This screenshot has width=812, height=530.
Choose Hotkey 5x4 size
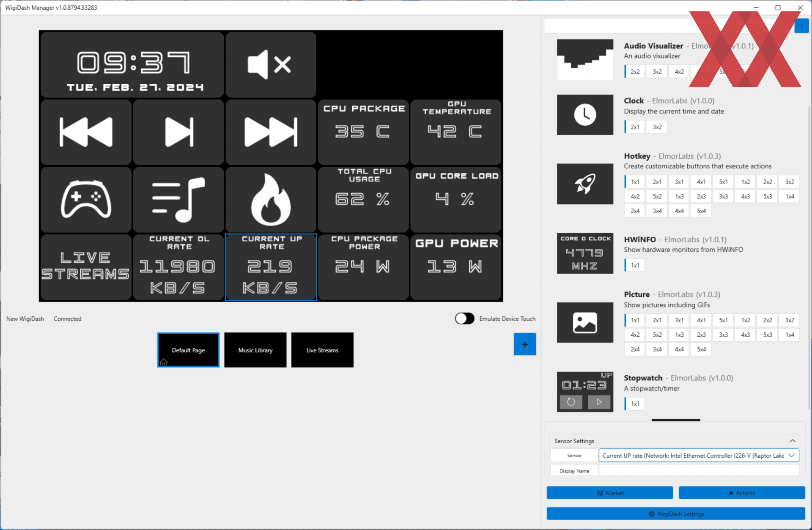point(701,211)
